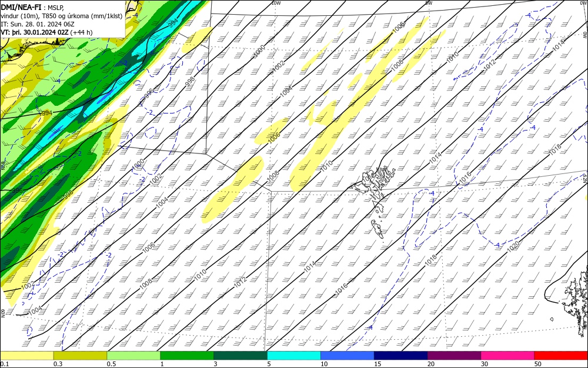Click the light green 0.5 legend swatch
Image resolution: width=588 pixels, height=368 pixels.
click(x=133, y=356)
